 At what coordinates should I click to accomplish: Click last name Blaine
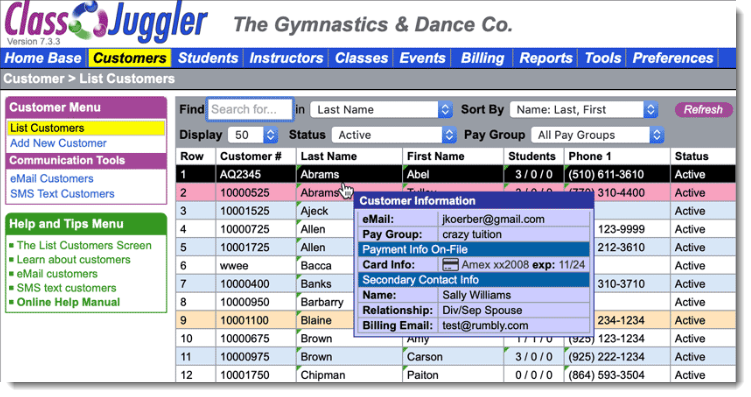[x=316, y=320]
